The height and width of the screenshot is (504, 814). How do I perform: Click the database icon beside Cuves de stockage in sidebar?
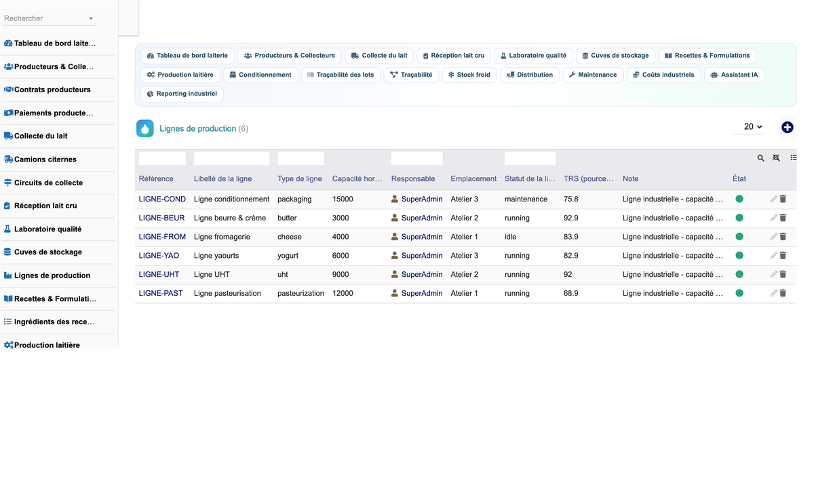(8, 252)
